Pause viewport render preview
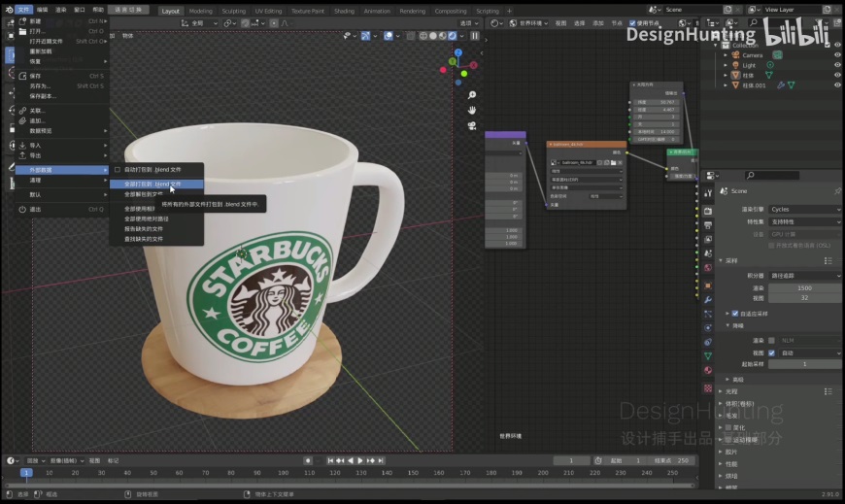This screenshot has width=845, height=504. point(475,36)
